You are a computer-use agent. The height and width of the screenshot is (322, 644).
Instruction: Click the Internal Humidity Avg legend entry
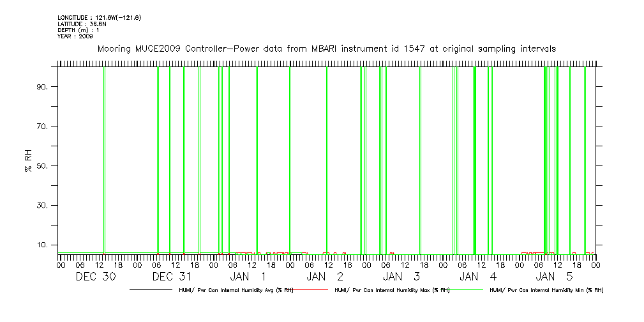coord(236,290)
